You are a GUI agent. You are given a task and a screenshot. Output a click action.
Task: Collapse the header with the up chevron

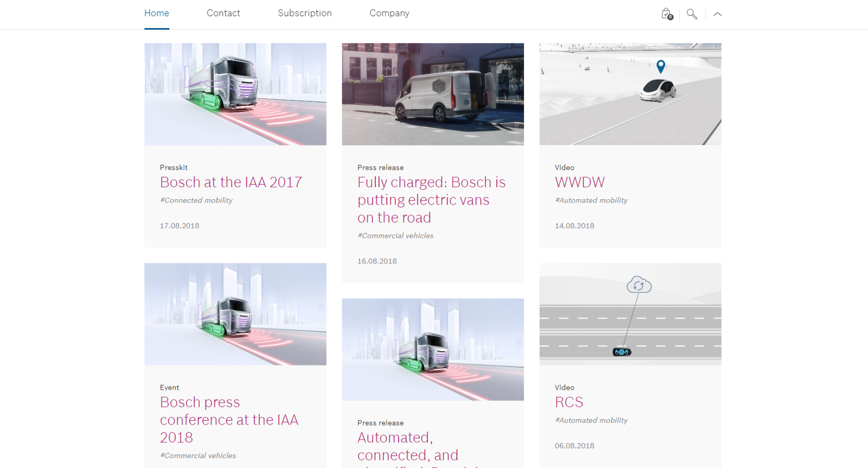pyautogui.click(x=717, y=14)
